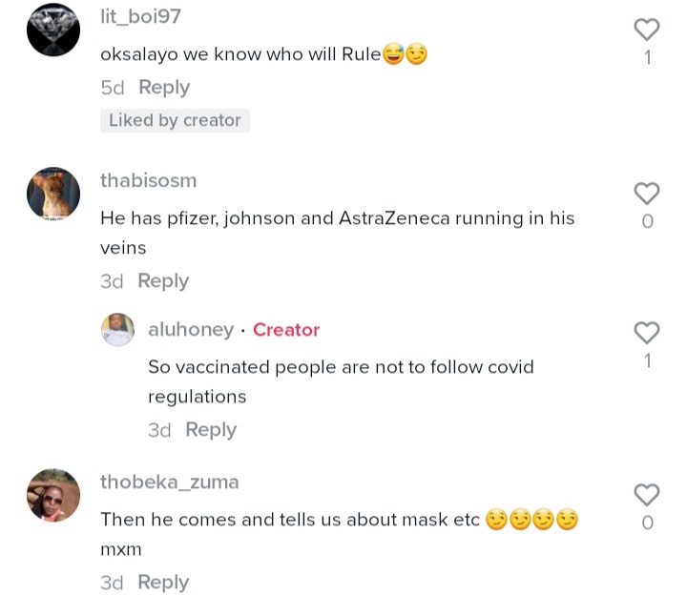Open the aluhoney username link
The image size is (687, 616).
point(191,330)
